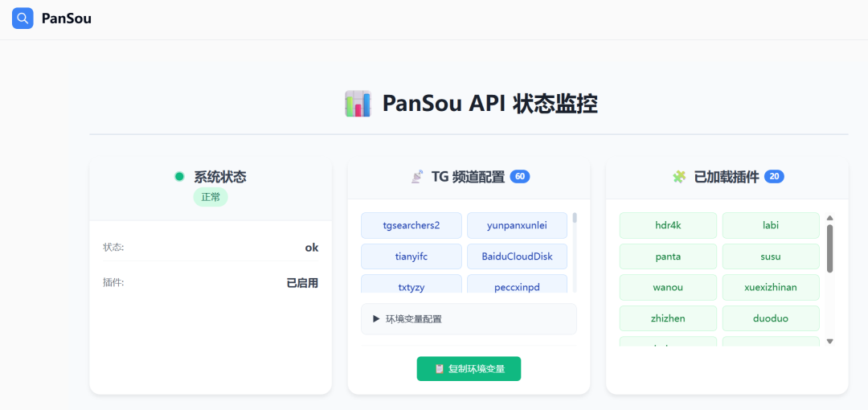Click the clipboard icon on 复制环境变量 button
This screenshot has height=410, width=868.
[x=440, y=369]
